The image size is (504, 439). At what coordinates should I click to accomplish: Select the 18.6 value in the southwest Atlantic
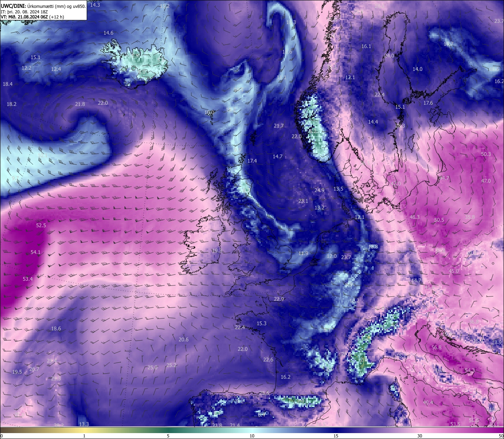coord(56,328)
